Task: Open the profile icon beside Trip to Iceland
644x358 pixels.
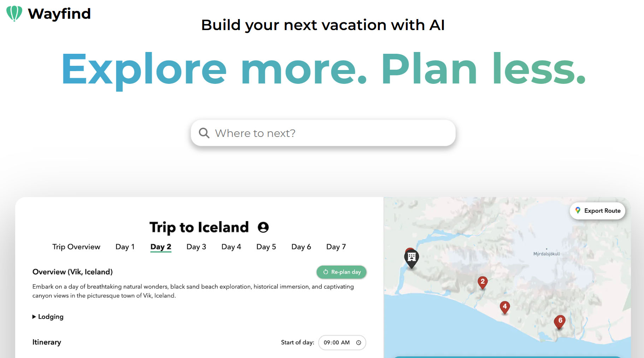Action: click(x=263, y=227)
